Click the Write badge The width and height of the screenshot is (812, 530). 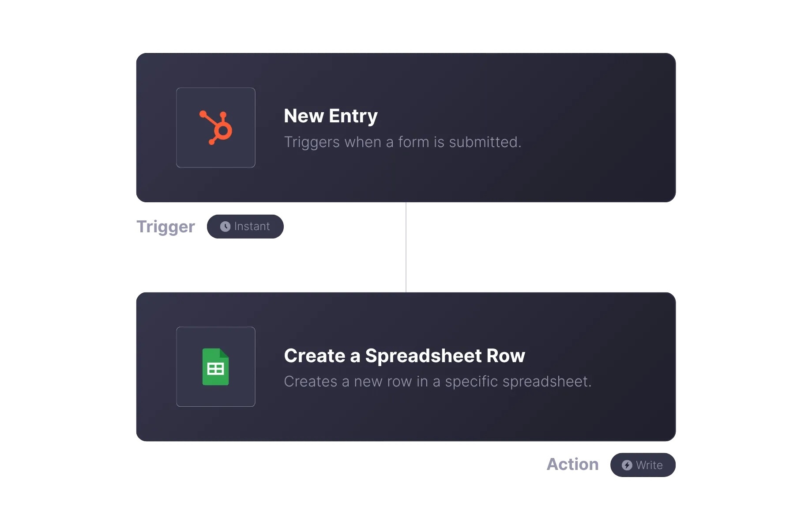(643, 465)
